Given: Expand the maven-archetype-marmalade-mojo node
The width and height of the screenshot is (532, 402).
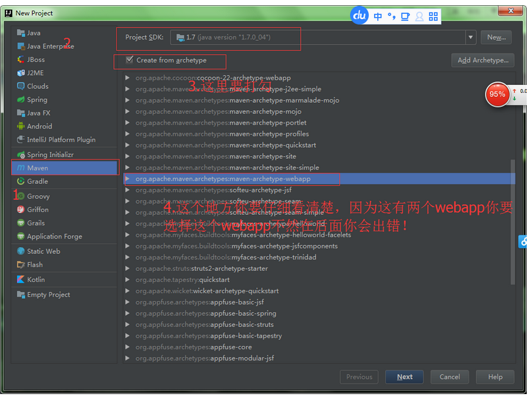Looking at the screenshot, I should tap(127, 100).
